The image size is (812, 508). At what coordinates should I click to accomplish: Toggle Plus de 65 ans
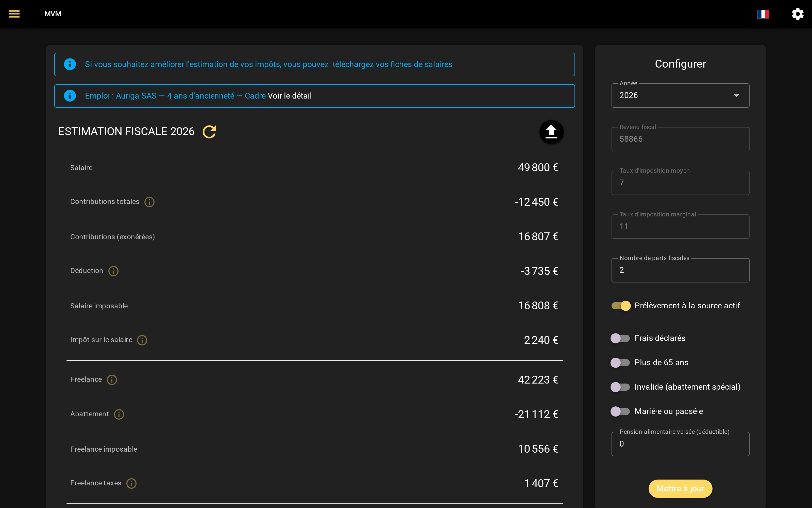click(620, 363)
